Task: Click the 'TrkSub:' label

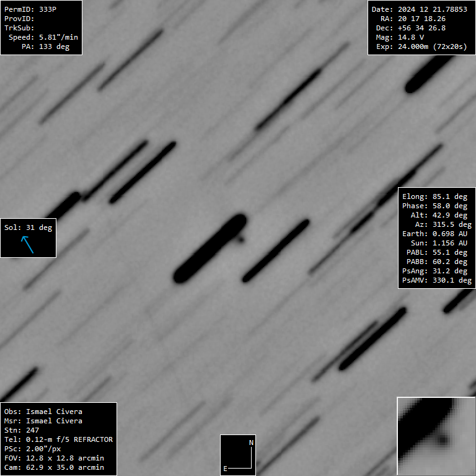Action: click(x=19, y=28)
